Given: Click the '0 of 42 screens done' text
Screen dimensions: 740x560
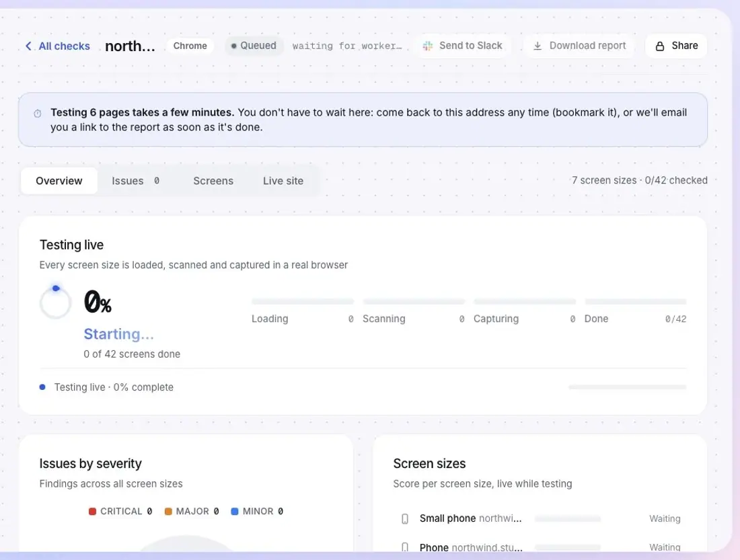Looking at the screenshot, I should [x=132, y=354].
